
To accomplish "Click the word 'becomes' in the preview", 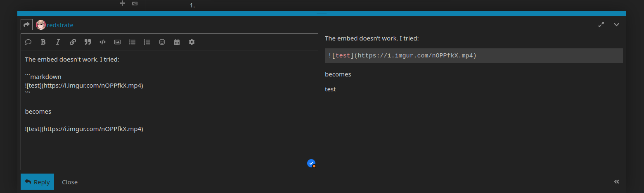I will click(x=338, y=74).
